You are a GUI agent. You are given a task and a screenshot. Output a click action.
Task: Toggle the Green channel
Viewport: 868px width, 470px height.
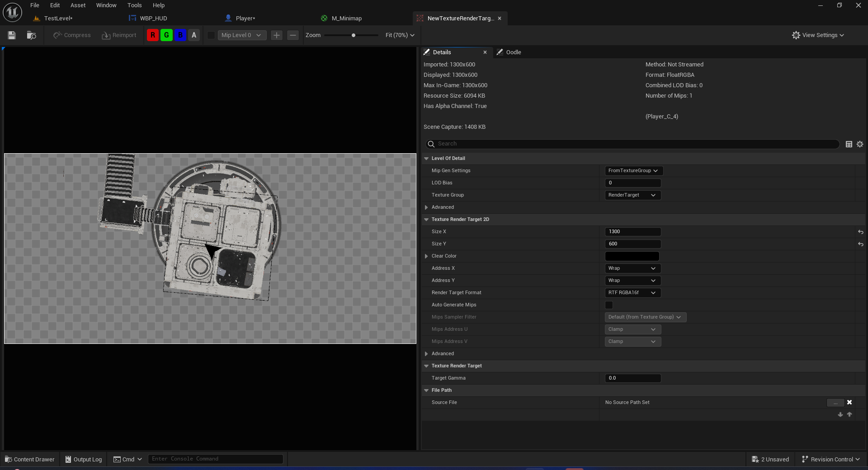pos(166,35)
